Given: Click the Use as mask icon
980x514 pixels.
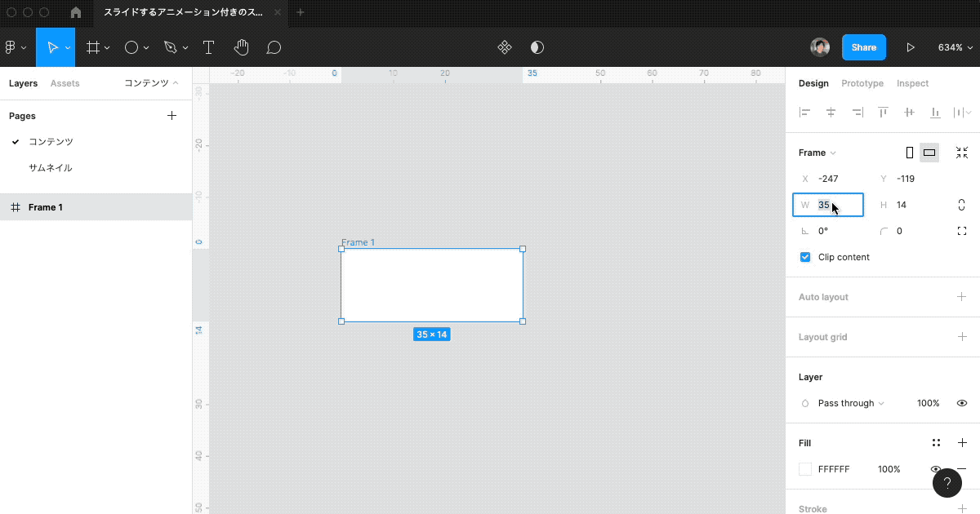Looking at the screenshot, I should 537,47.
